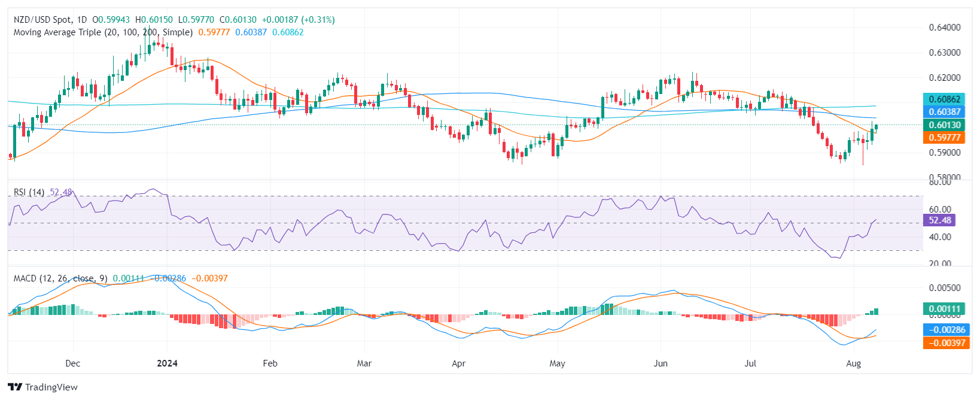Click the 2024 label on time axis
The image size is (980, 400).
[x=167, y=363]
